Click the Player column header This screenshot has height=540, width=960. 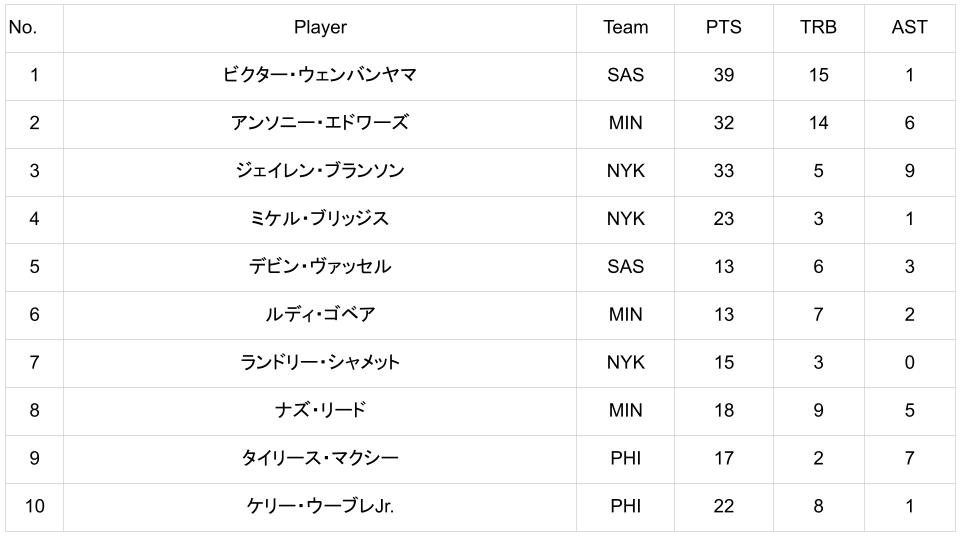click(x=320, y=28)
